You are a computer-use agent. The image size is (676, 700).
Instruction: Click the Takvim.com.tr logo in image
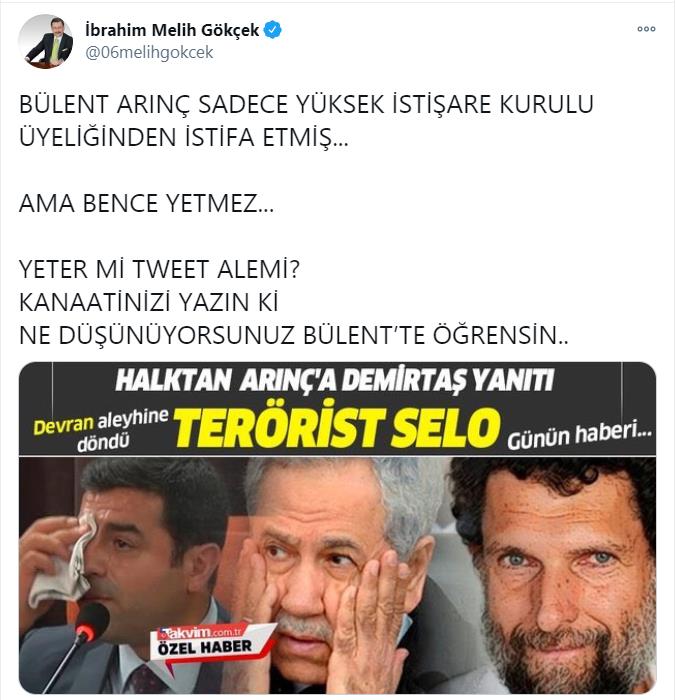(x=202, y=632)
